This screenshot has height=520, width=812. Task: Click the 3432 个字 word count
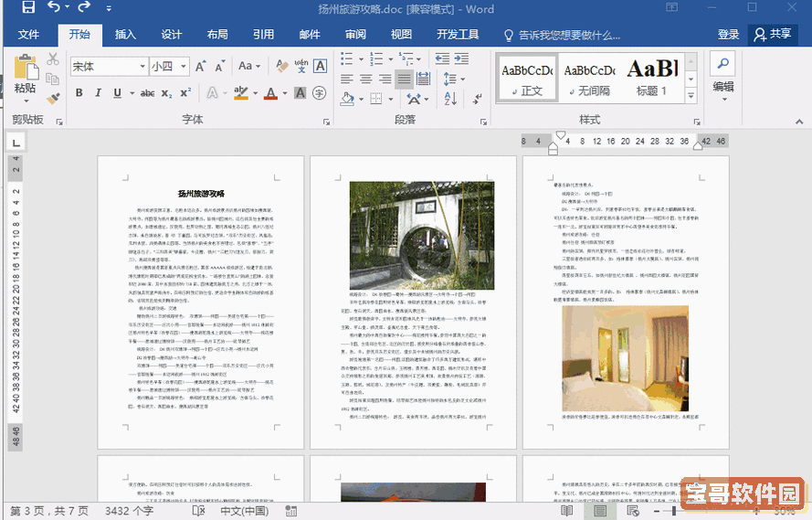130,511
